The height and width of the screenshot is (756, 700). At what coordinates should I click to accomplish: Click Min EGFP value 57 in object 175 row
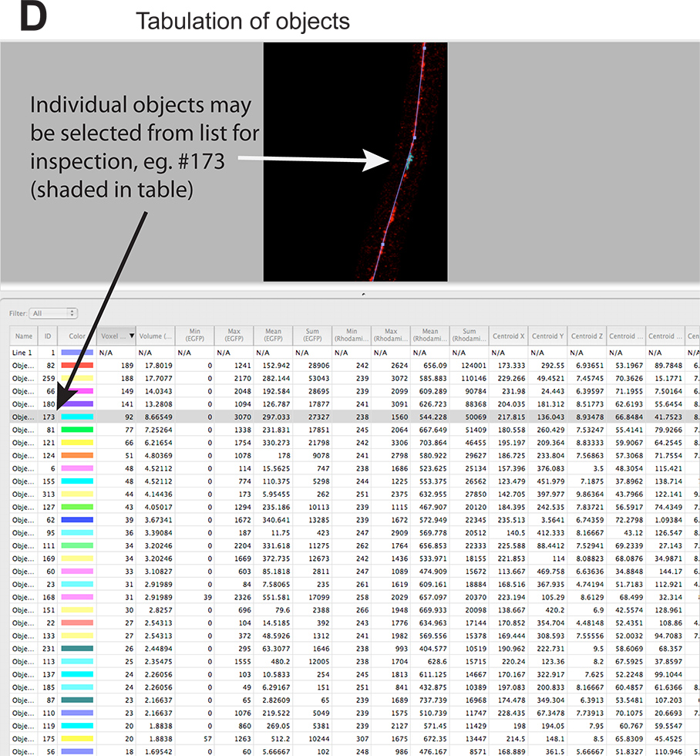tap(207, 739)
